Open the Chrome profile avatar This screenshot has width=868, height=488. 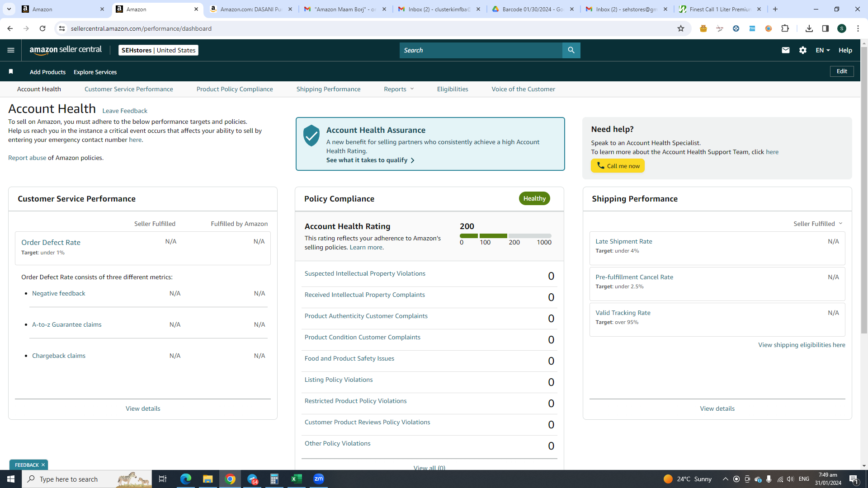point(842,28)
